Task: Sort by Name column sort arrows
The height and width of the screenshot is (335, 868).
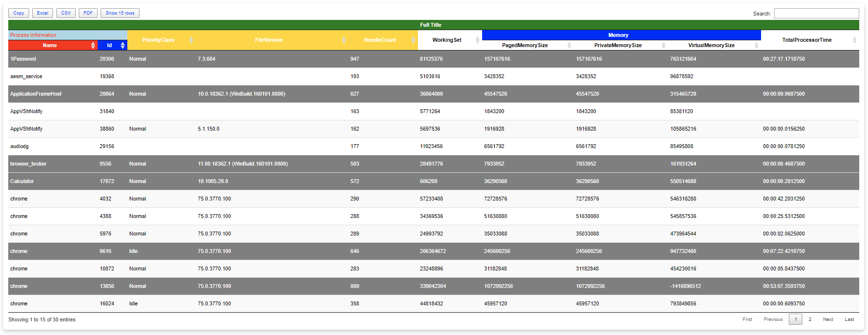Action: click(93, 45)
